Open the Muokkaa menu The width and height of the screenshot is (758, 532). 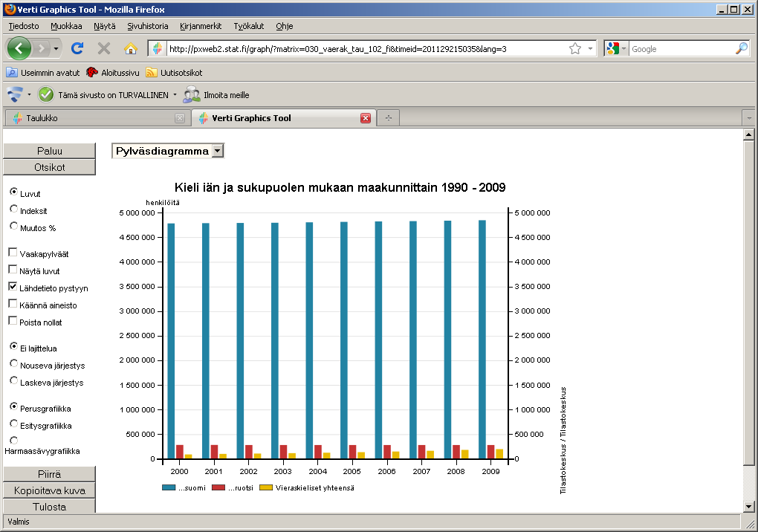66,26
